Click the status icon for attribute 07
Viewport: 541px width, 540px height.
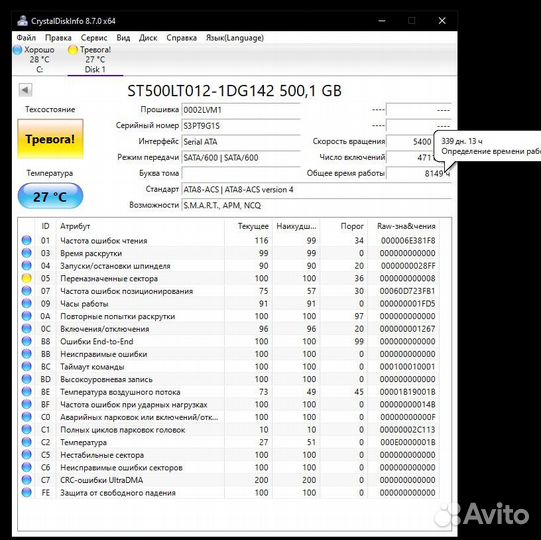click(27, 291)
